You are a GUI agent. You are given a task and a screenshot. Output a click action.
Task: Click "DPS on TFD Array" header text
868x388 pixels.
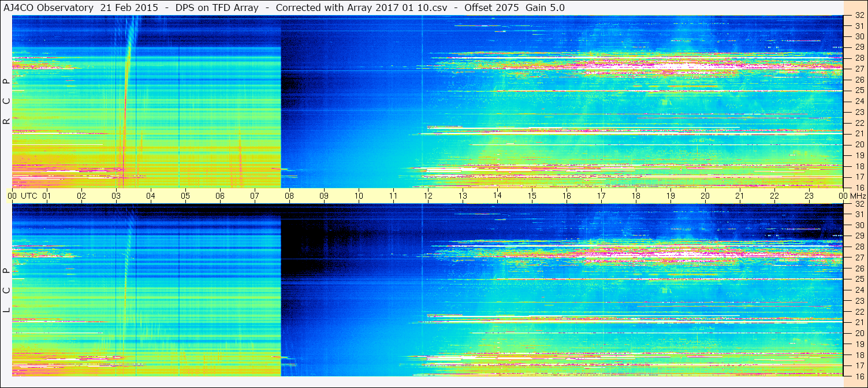pyautogui.click(x=217, y=8)
